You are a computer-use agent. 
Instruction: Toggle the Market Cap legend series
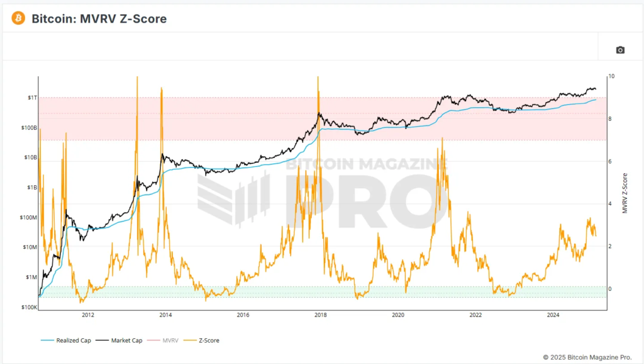click(119, 341)
